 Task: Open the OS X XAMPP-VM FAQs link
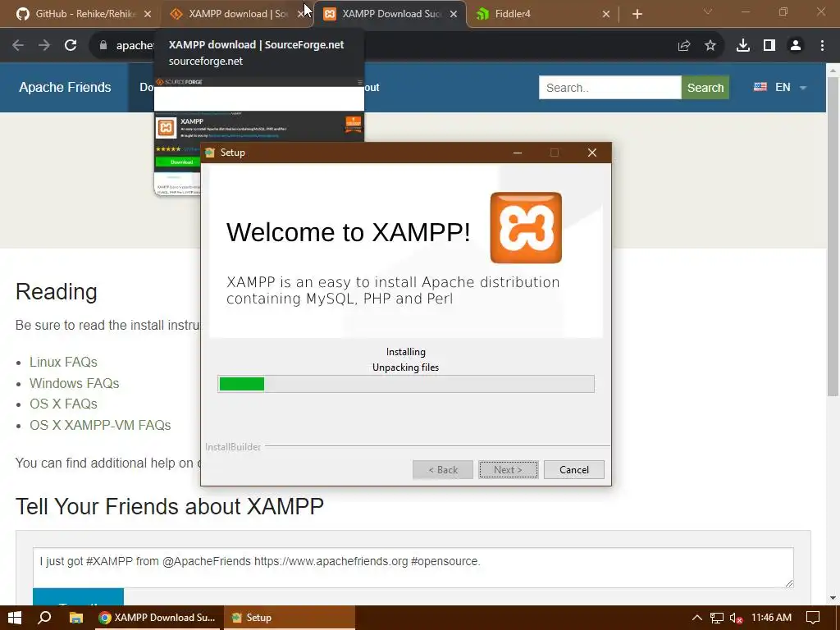pyautogui.click(x=100, y=426)
